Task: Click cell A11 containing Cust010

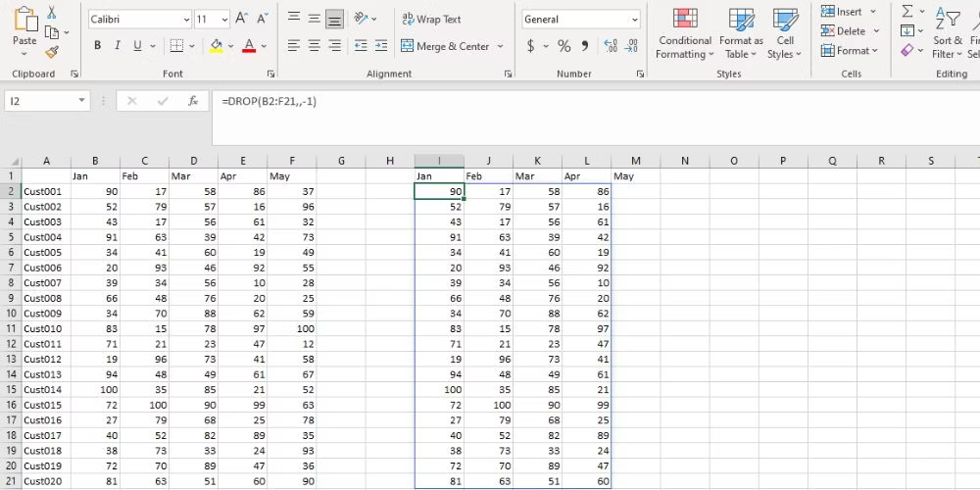Action: tap(46, 328)
